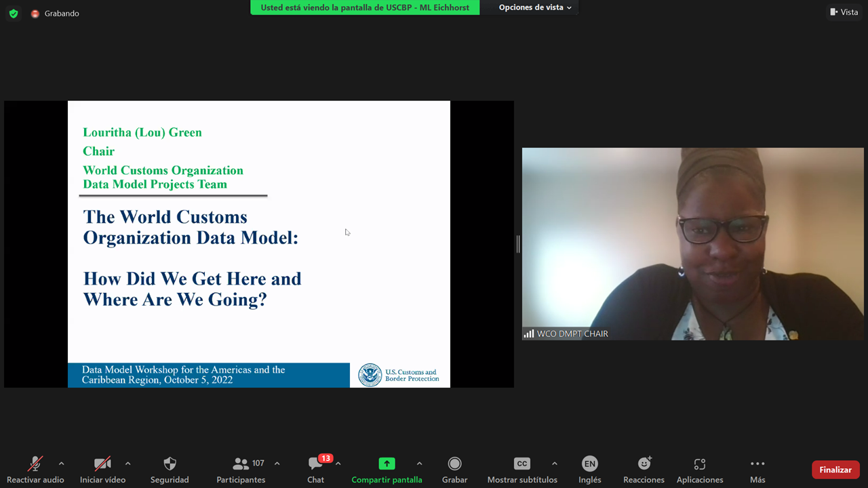The width and height of the screenshot is (868, 488).
Task: Open the Reacciones emoji icon
Action: pos(644,464)
